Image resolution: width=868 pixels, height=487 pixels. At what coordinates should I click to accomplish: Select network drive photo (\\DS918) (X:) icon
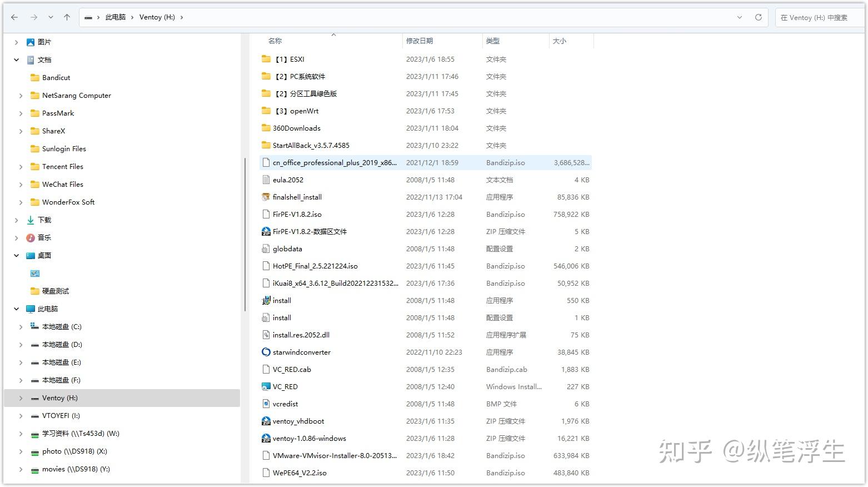[35, 451]
